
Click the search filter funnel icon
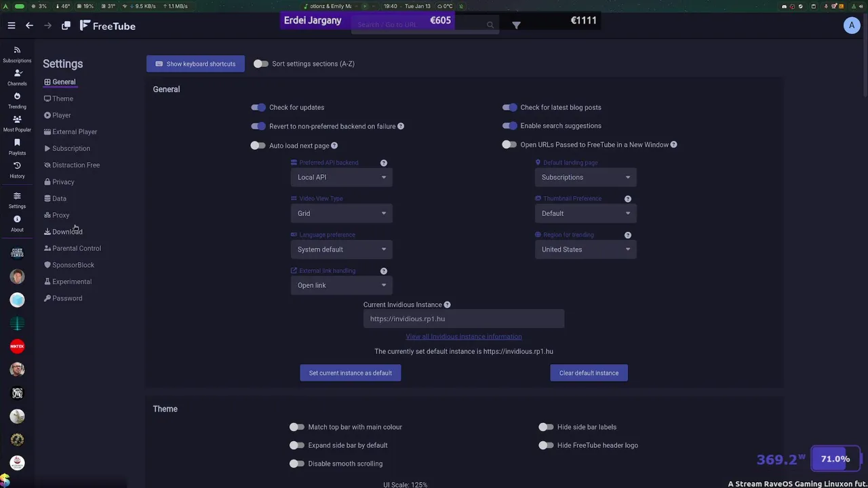pyautogui.click(x=516, y=25)
